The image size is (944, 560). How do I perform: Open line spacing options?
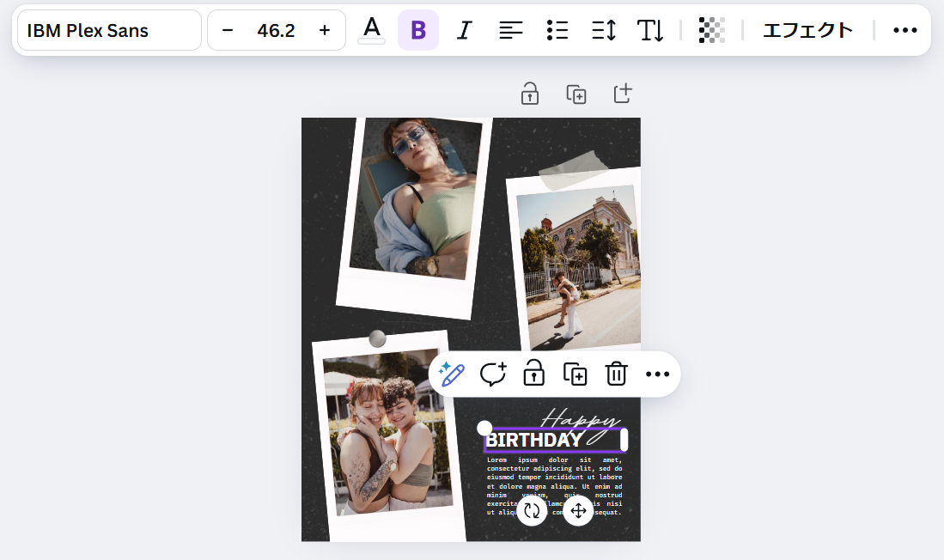[x=604, y=31]
